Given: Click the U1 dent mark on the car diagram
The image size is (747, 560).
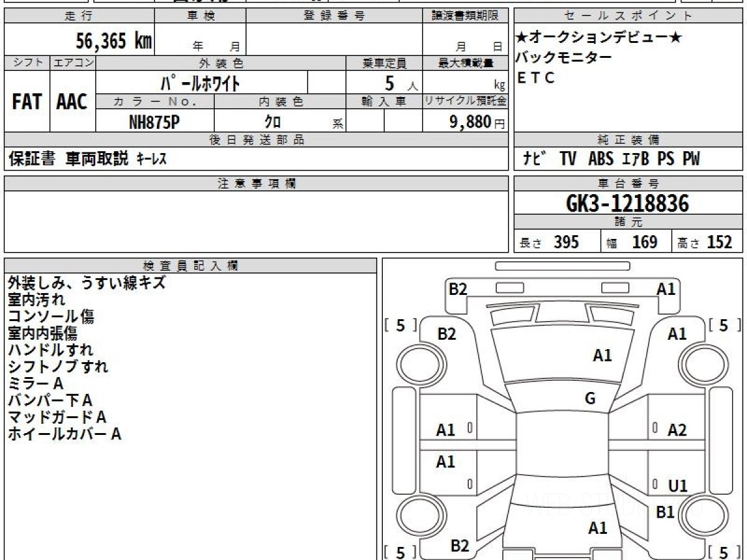Looking at the screenshot, I should pos(678,485).
